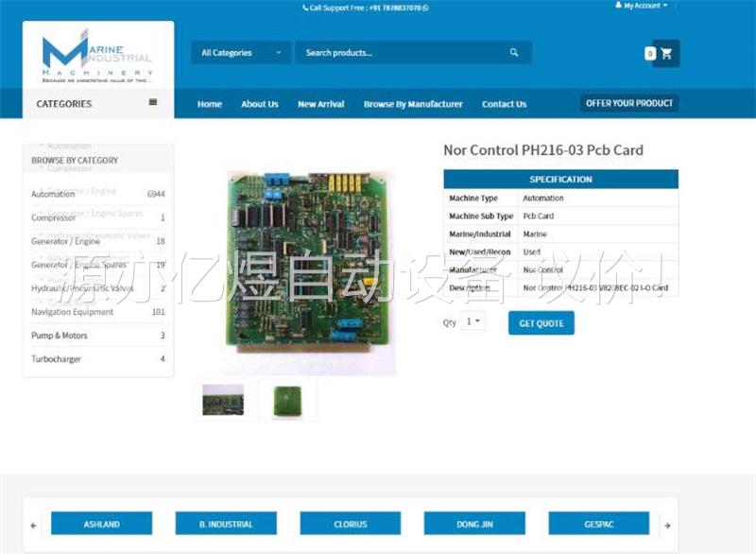Open the shopping cart icon
This screenshot has width=756, height=554.
pyautogui.click(x=667, y=54)
